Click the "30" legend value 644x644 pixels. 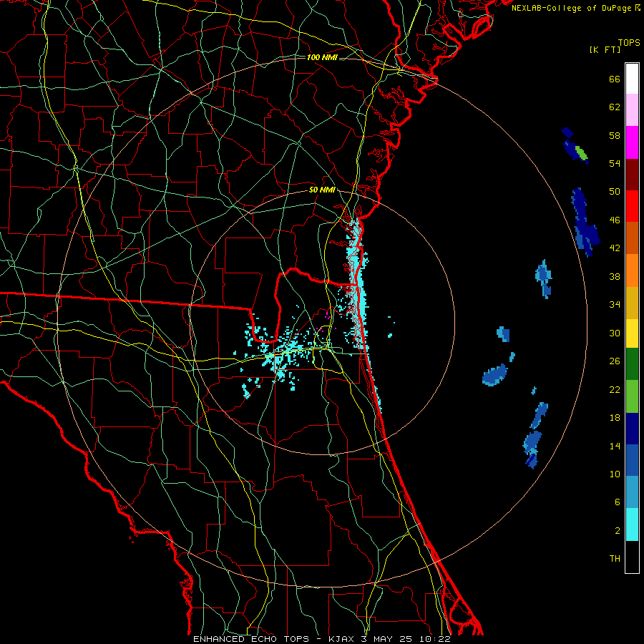[615, 333]
